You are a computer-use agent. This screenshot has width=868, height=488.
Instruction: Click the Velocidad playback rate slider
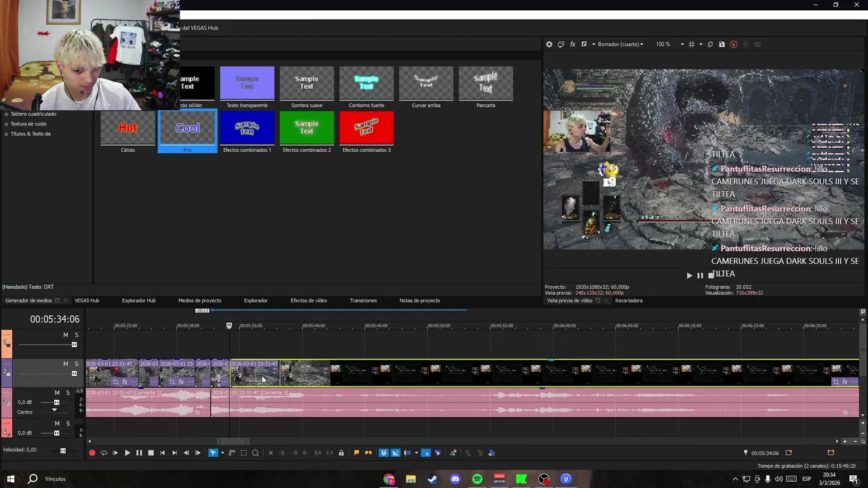[x=63, y=450]
